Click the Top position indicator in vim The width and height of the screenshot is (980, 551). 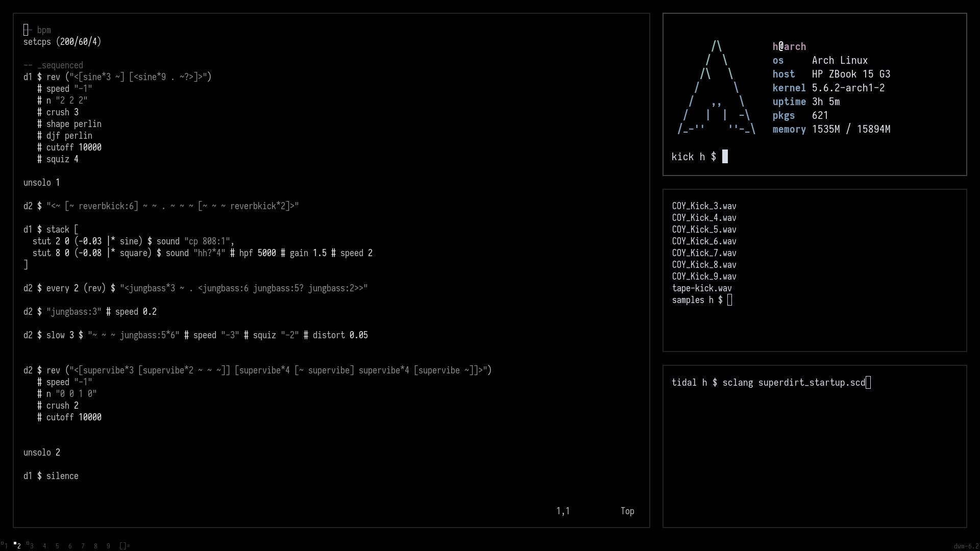tap(627, 511)
